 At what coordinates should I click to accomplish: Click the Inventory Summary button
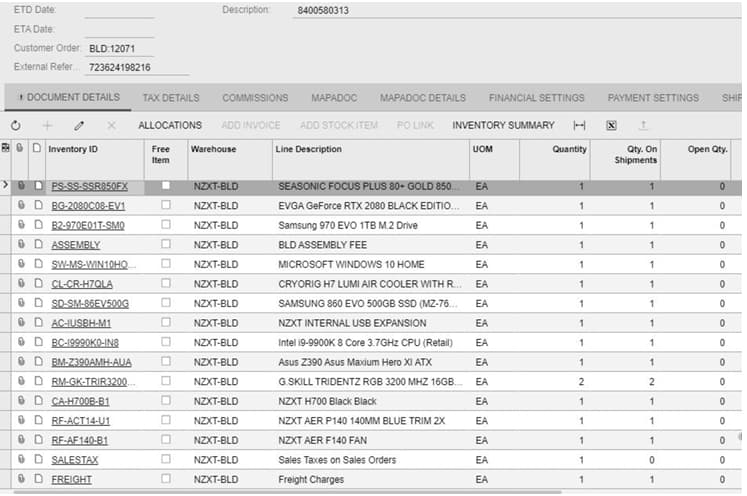(x=504, y=125)
